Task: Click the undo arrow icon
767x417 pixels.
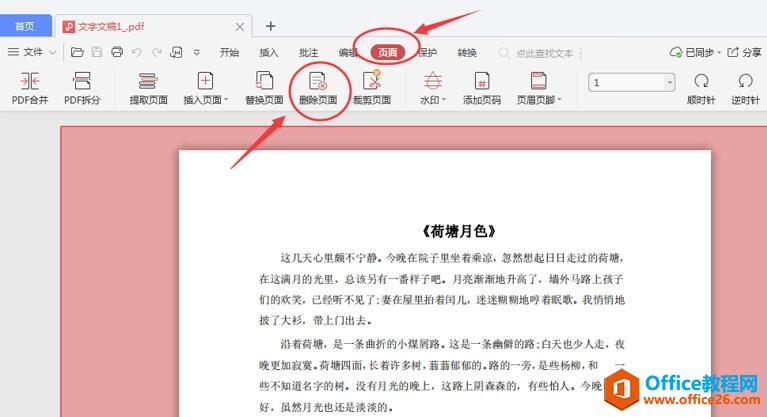Action: coord(136,52)
